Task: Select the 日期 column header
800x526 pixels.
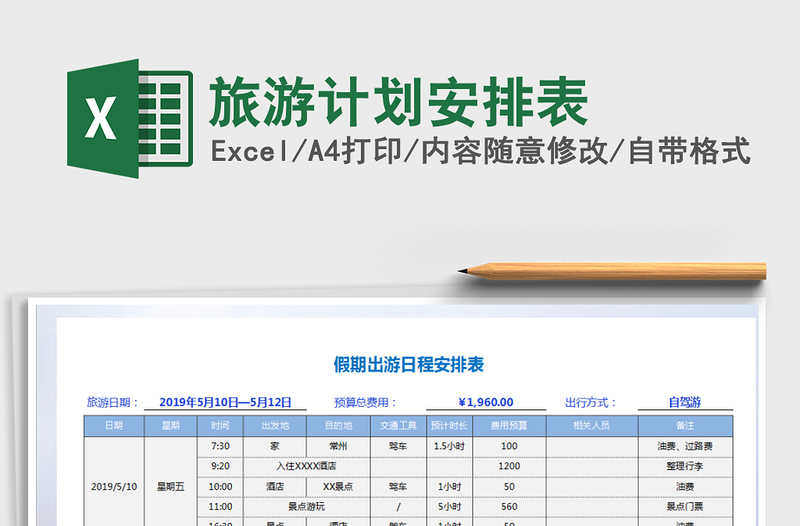Action: (x=114, y=426)
